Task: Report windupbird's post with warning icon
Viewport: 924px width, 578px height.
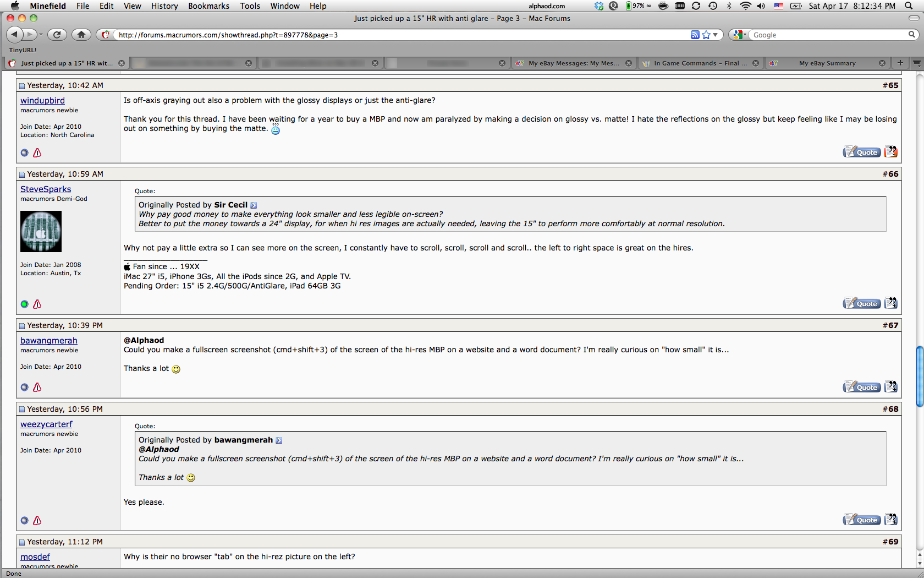Action: [x=37, y=152]
